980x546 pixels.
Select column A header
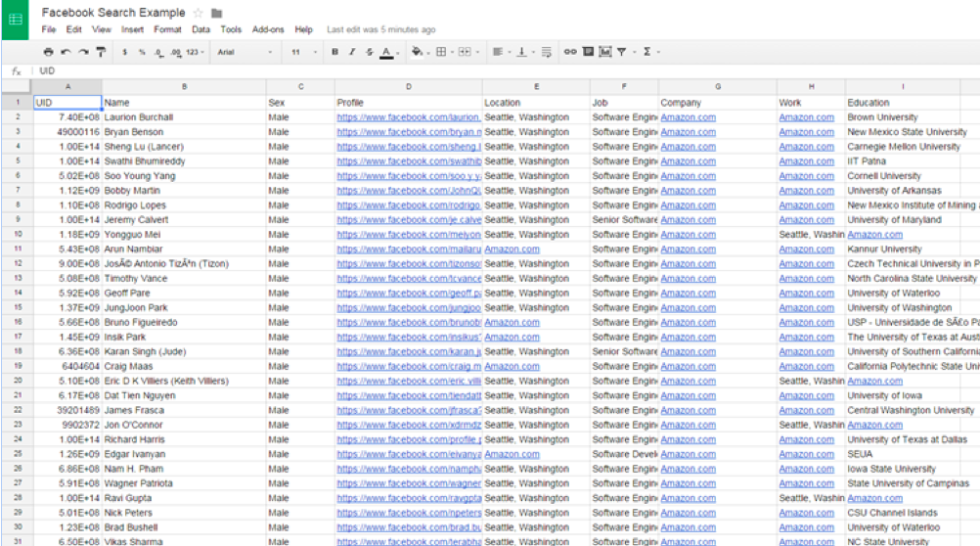[67, 87]
